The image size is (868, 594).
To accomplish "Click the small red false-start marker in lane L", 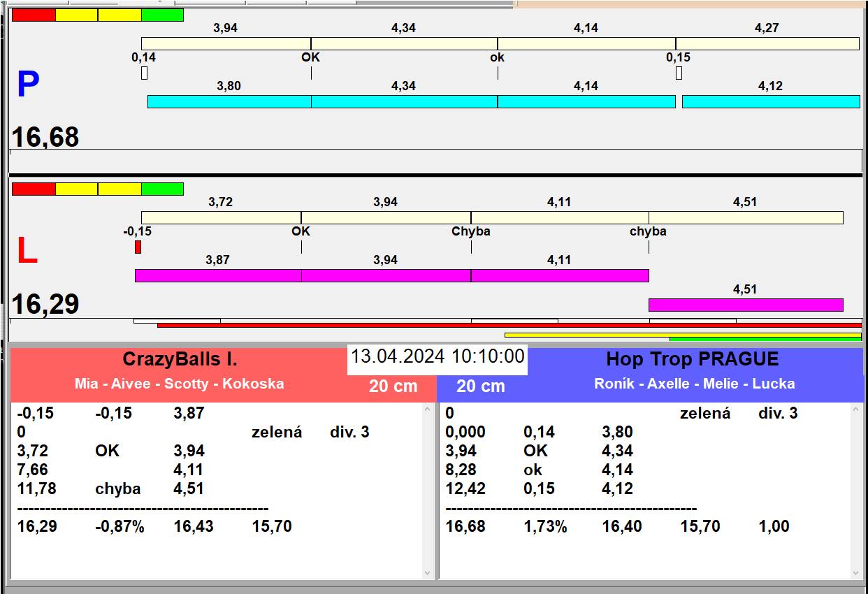I will click(x=138, y=247).
